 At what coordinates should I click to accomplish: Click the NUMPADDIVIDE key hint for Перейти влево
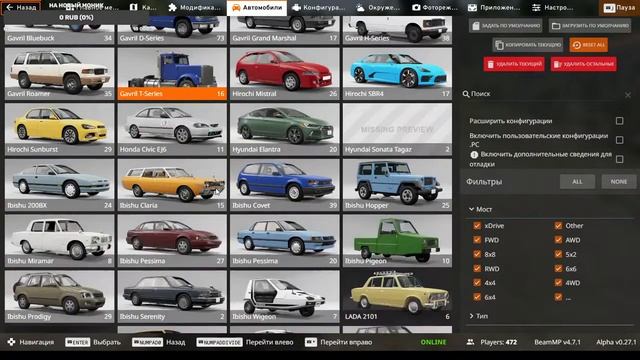(219, 342)
